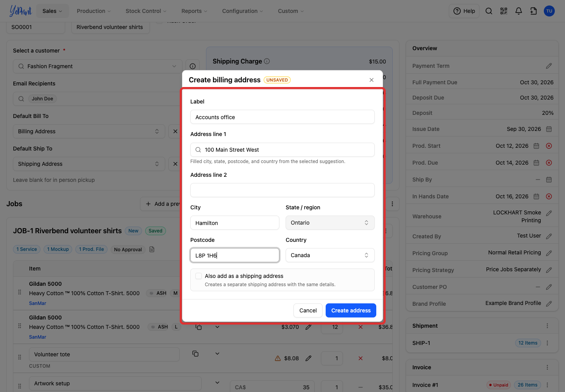Edit the Payment Term pencil icon
This screenshot has width=565, height=392.
(x=549, y=66)
